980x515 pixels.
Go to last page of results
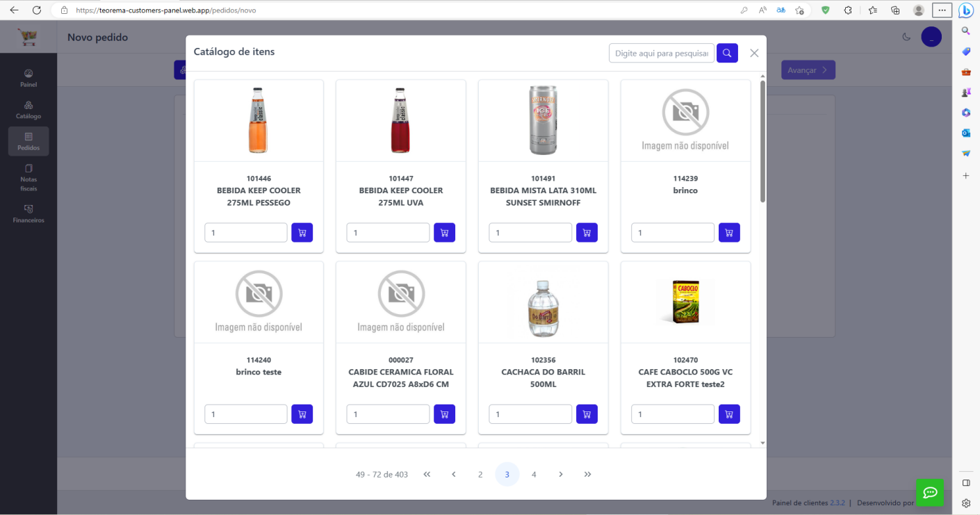coord(588,474)
